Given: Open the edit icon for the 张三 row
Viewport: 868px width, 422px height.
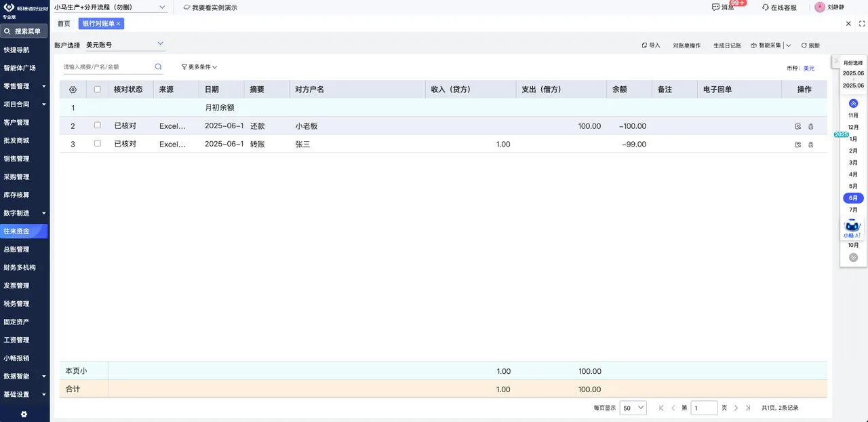Looking at the screenshot, I should click(797, 145).
